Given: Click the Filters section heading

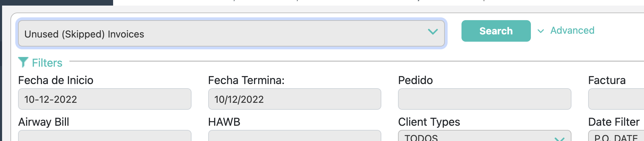Looking at the screenshot, I should click(47, 63).
